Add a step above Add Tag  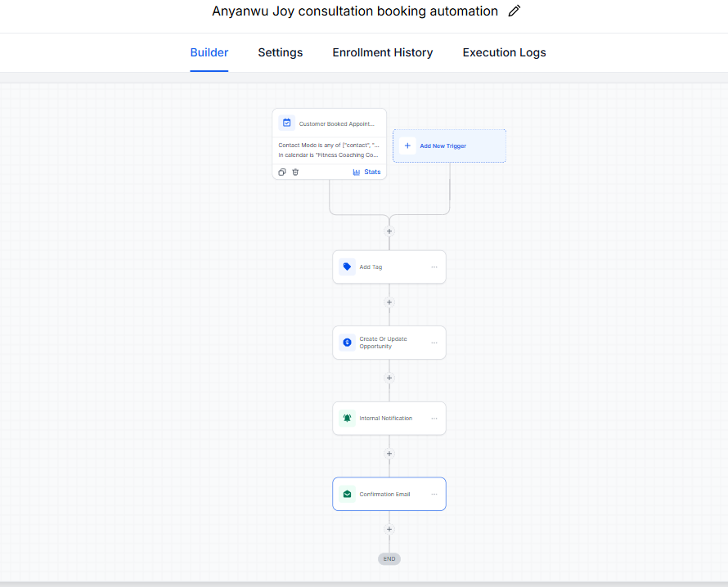click(x=389, y=231)
